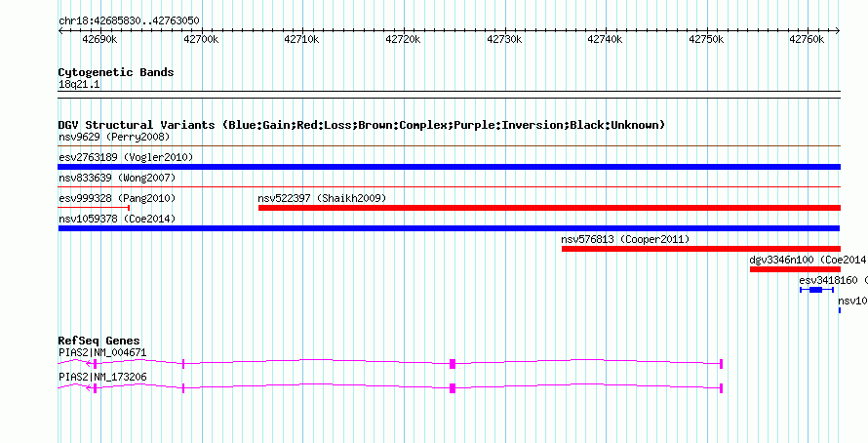The width and height of the screenshot is (868, 443).
Task: Click the RefSeq Genes track heading
Action: click(x=99, y=341)
